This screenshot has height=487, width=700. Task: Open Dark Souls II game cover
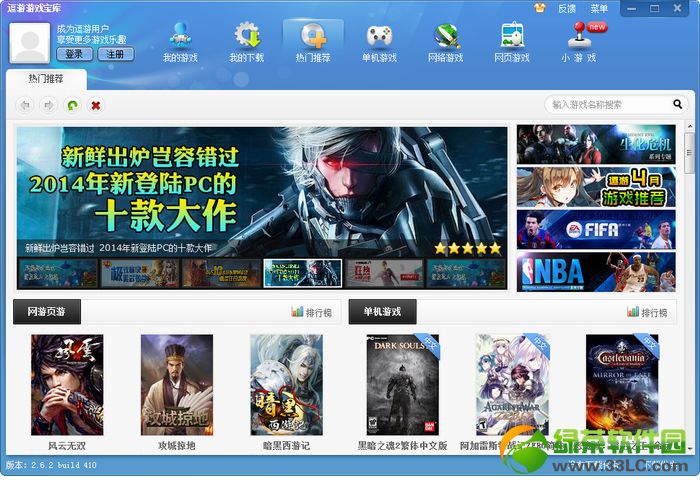tap(403, 385)
